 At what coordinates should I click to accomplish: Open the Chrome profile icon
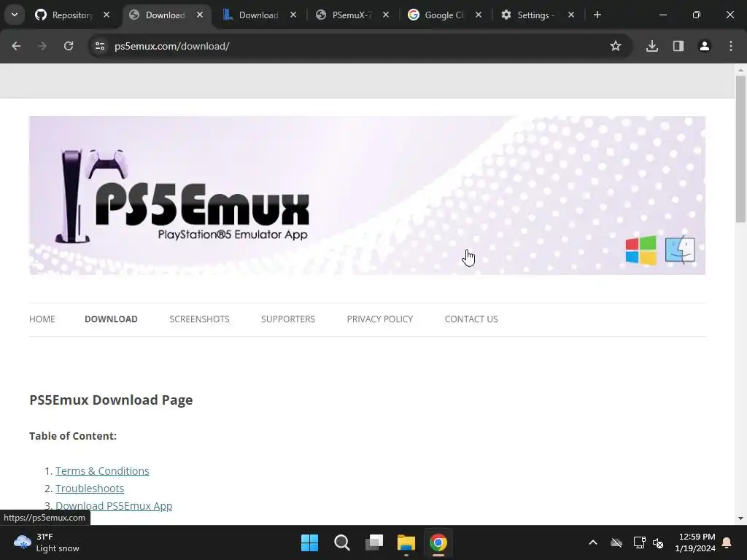pos(705,46)
